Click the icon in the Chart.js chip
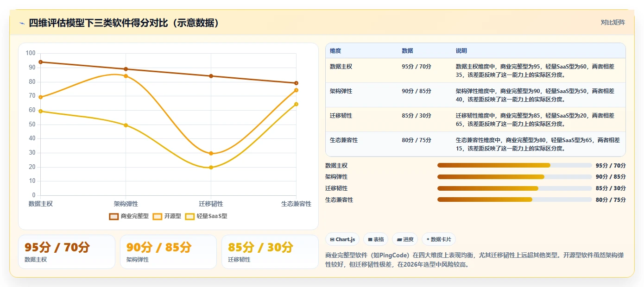 [x=332, y=239]
